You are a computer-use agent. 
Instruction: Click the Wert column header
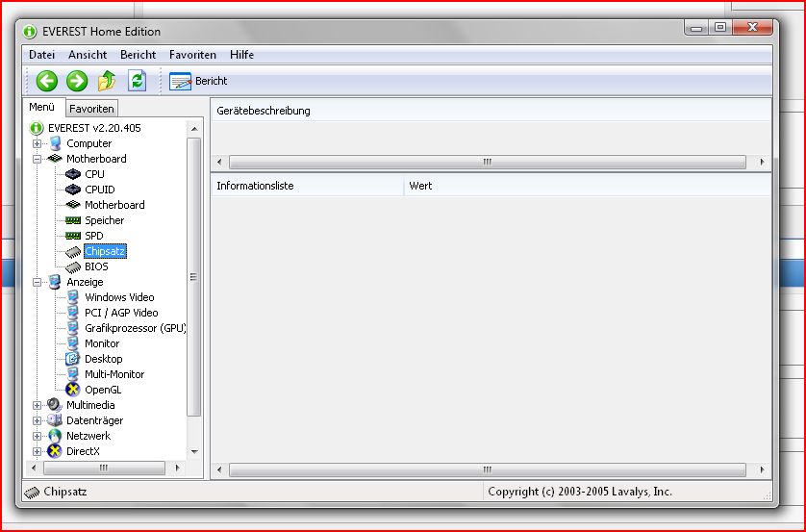pos(587,186)
